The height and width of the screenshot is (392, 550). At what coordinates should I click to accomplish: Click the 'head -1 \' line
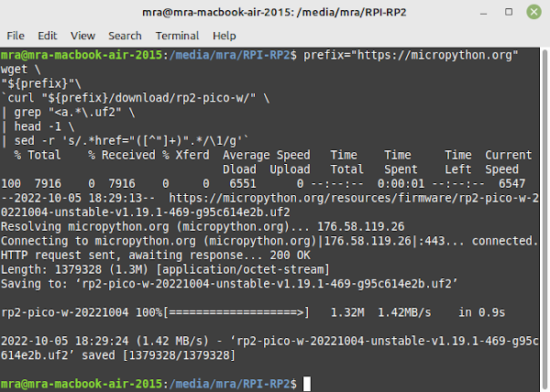38,126
